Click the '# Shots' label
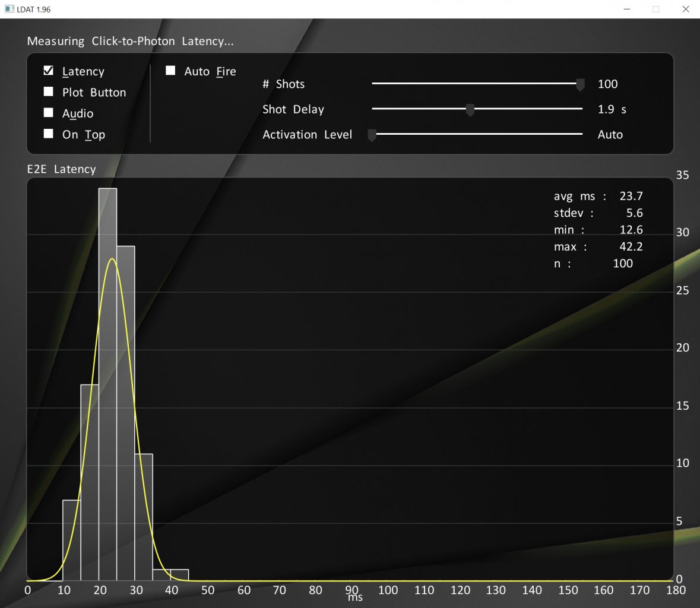The image size is (700, 608). pyautogui.click(x=283, y=84)
